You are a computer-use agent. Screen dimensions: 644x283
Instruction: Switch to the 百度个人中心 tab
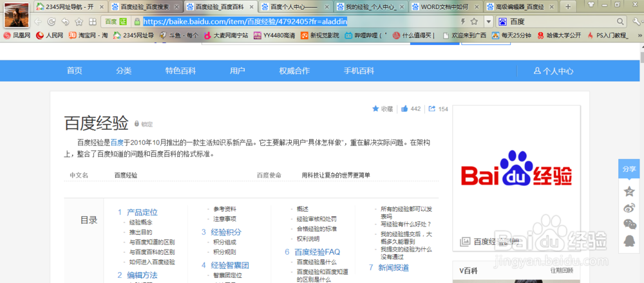295,6
